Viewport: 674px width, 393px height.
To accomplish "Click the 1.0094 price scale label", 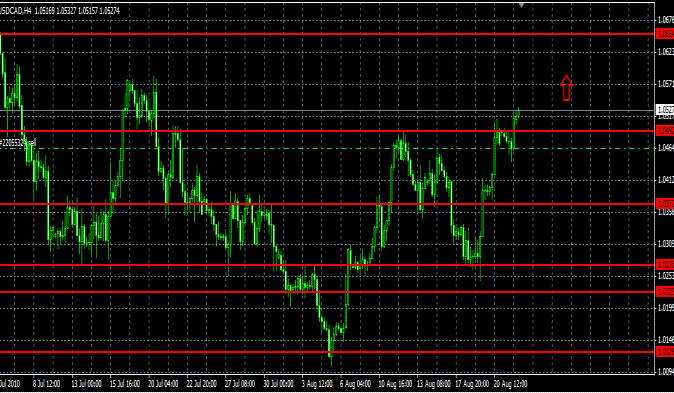I will (x=666, y=372).
